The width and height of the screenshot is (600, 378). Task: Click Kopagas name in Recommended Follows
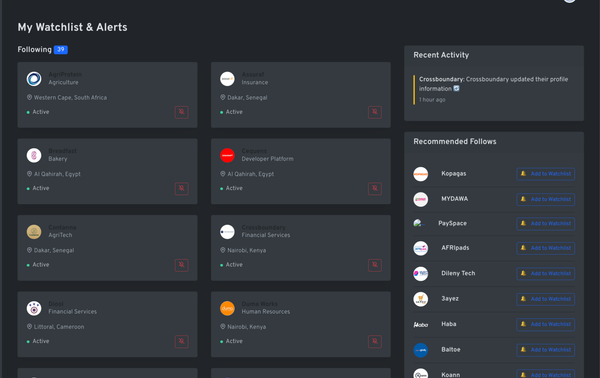click(454, 174)
